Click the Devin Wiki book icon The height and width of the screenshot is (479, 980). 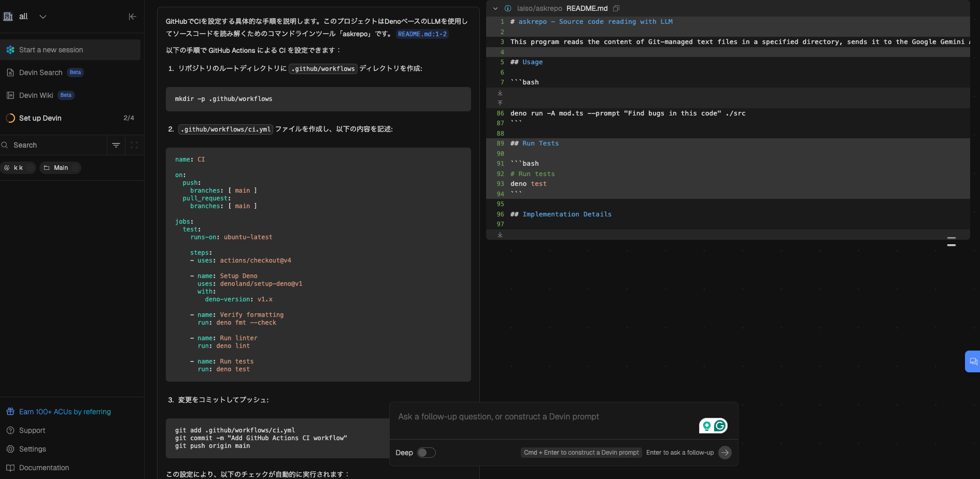pyautogui.click(x=10, y=95)
